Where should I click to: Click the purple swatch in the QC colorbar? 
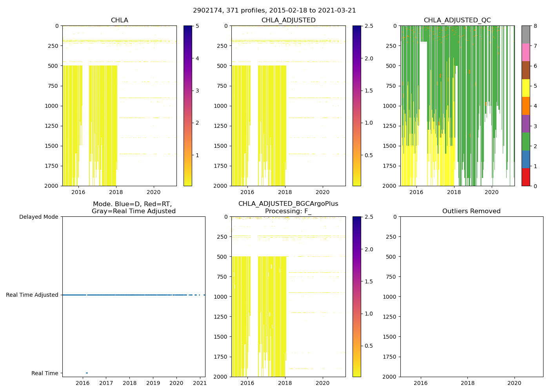[x=526, y=123]
